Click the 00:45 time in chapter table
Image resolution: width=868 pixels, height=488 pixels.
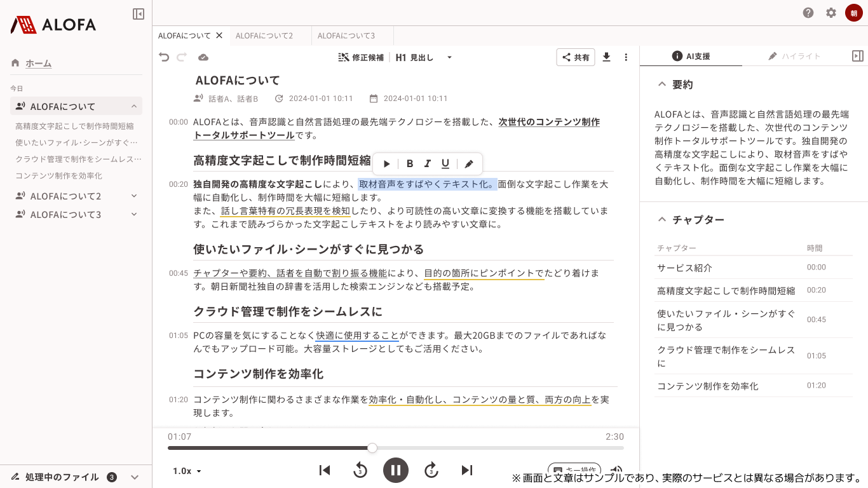tap(817, 320)
